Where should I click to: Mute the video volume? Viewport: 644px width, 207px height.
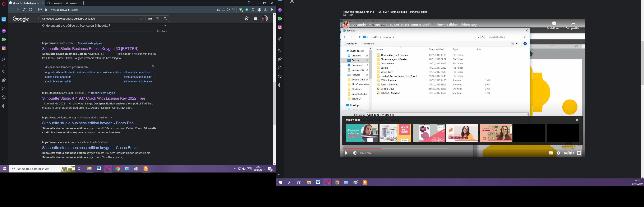[355, 153]
